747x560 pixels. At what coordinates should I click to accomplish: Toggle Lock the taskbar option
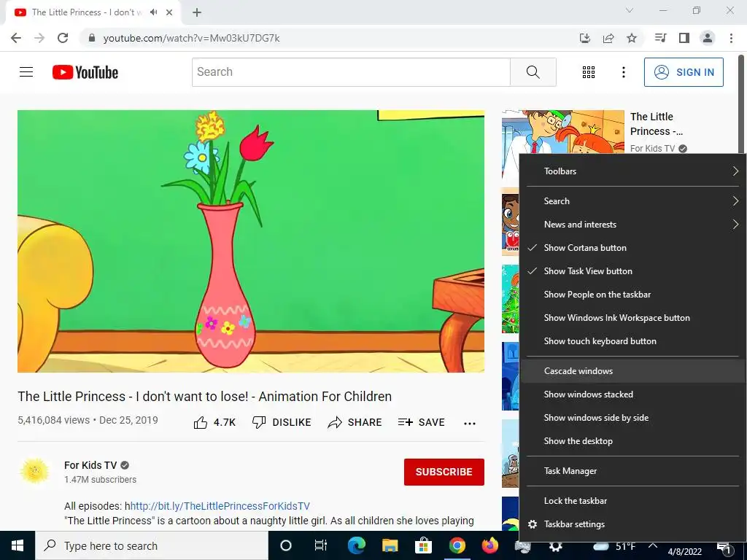(632, 500)
